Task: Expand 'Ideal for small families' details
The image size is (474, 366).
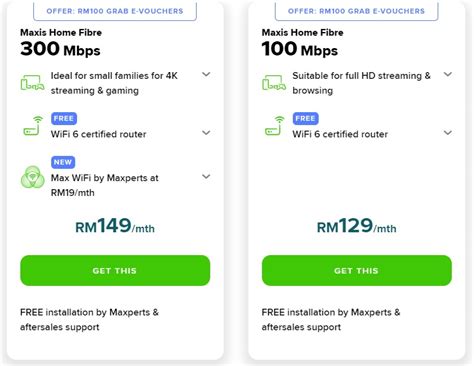Action: point(206,74)
